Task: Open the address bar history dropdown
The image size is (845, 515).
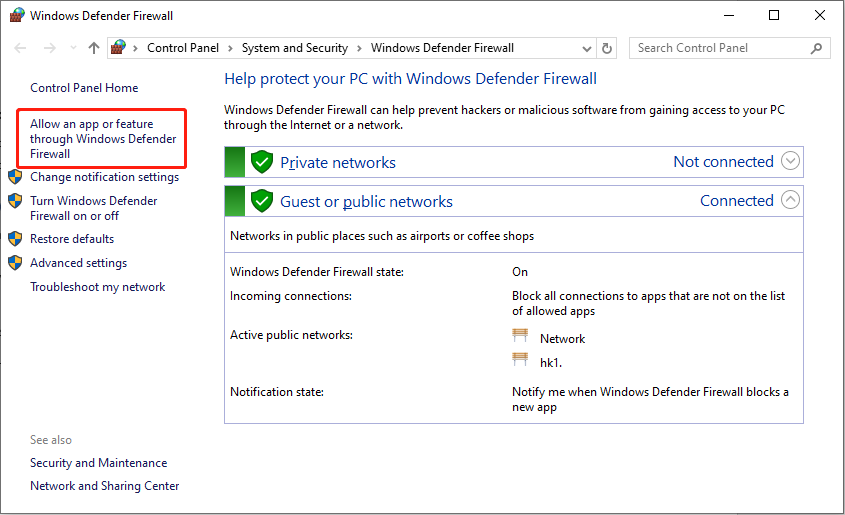Action: tap(587, 48)
